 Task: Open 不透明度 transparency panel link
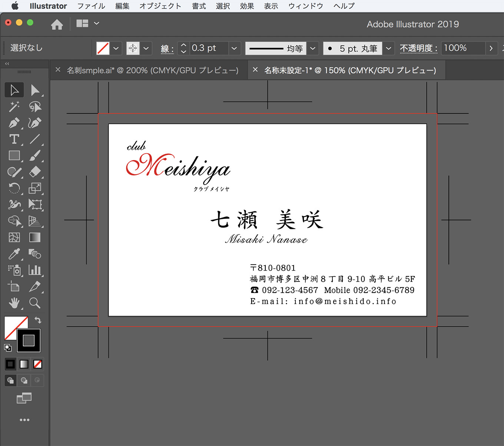click(418, 49)
